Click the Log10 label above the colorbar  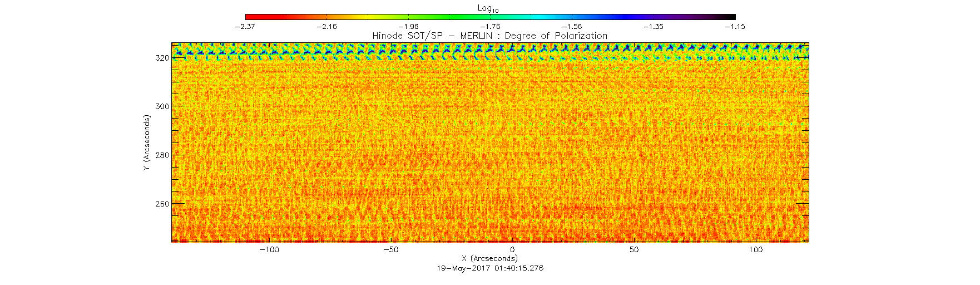[x=488, y=8]
